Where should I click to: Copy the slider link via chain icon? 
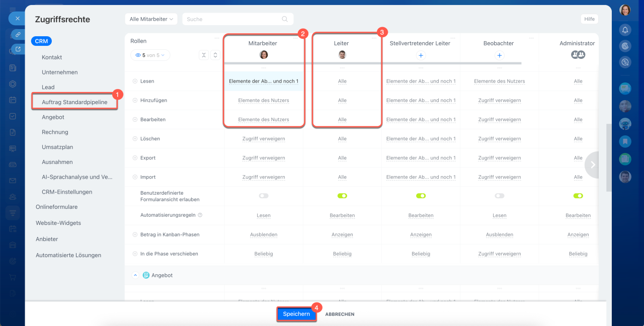coord(18,35)
